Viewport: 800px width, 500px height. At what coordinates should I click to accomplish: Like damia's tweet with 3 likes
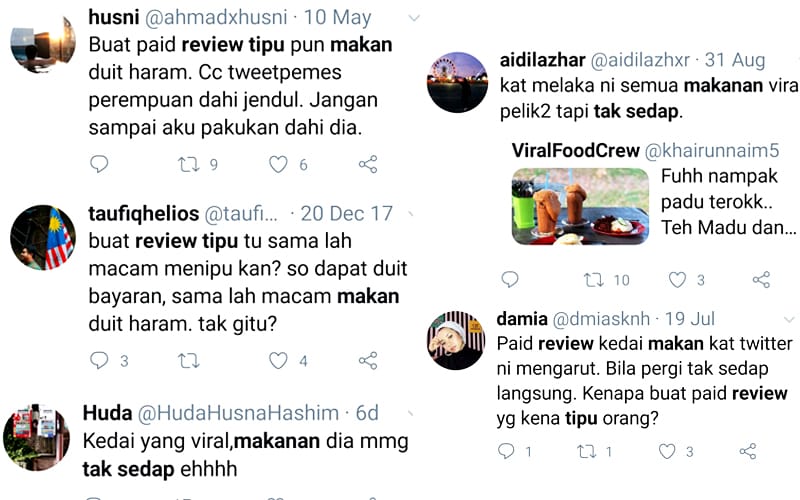[x=666, y=451]
